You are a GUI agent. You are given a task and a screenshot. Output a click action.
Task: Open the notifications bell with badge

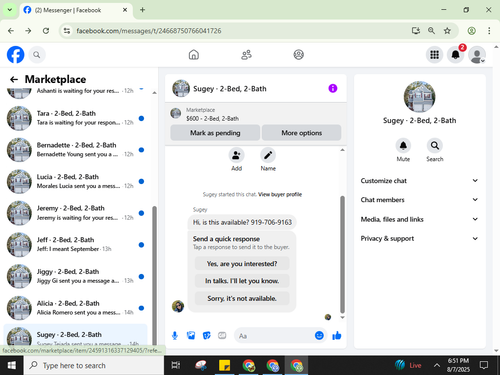[x=456, y=55]
